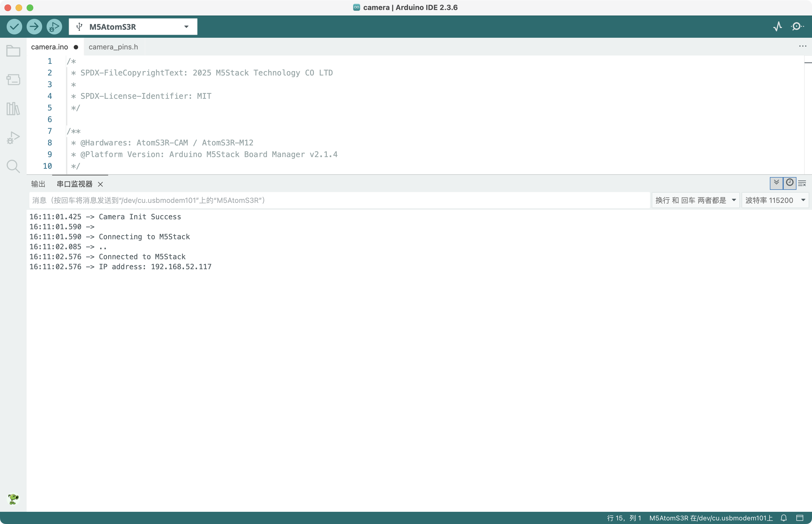Click the SPDX-FileCopyrightText comment line
The image size is (812, 524).
[x=202, y=73]
